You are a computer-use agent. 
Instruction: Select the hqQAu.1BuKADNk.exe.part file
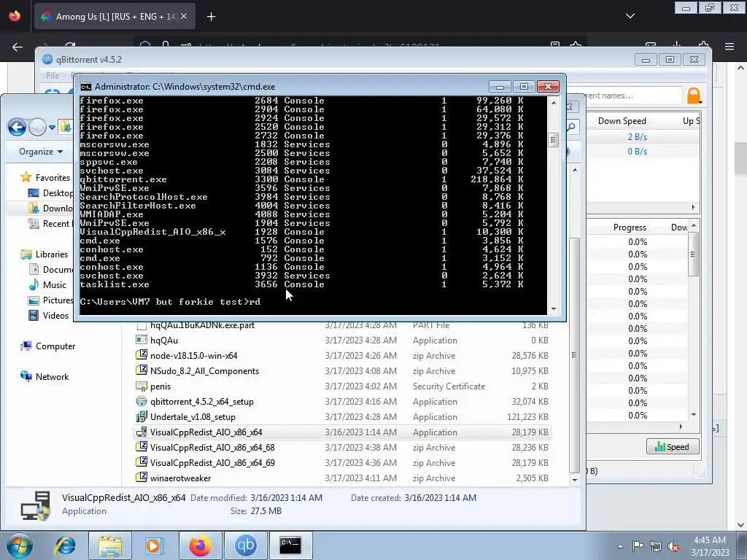(342, 325)
